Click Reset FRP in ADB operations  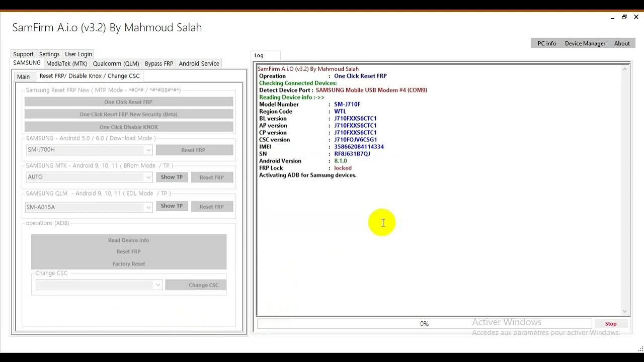click(128, 251)
